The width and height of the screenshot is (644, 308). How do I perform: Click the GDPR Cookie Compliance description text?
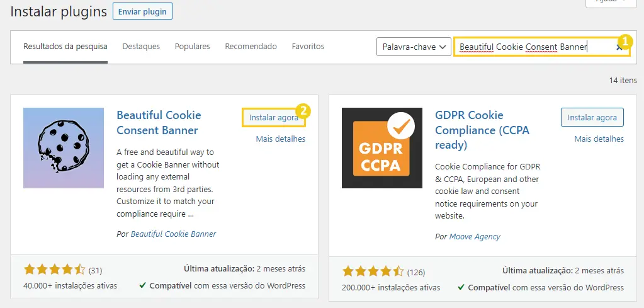[487, 191]
